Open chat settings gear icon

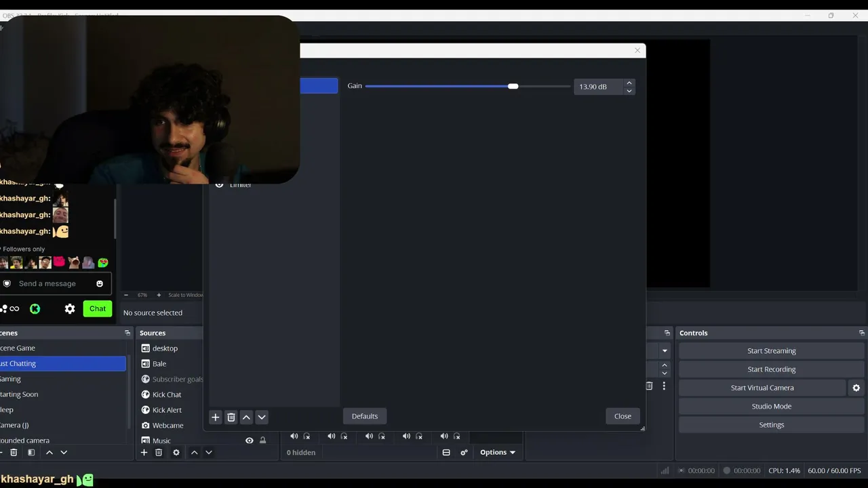pyautogui.click(x=70, y=308)
